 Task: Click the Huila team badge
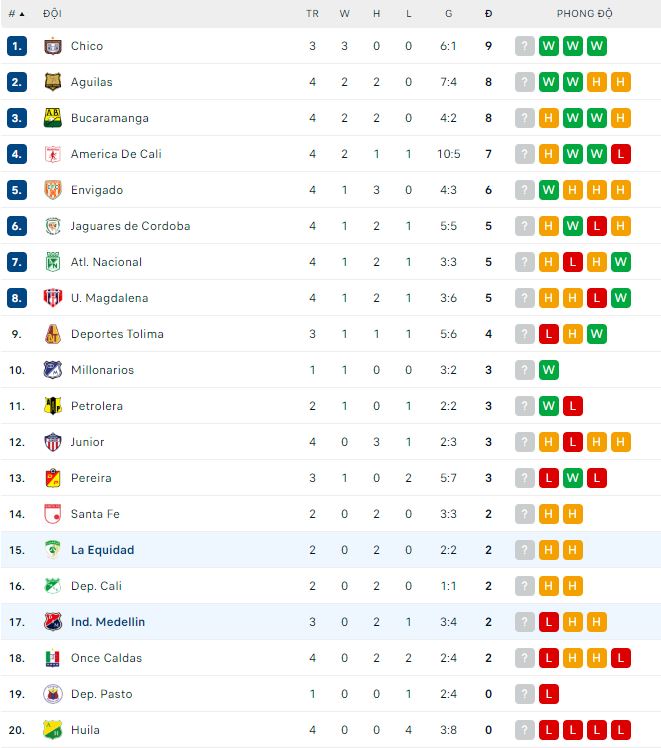click(x=53, y=730)
